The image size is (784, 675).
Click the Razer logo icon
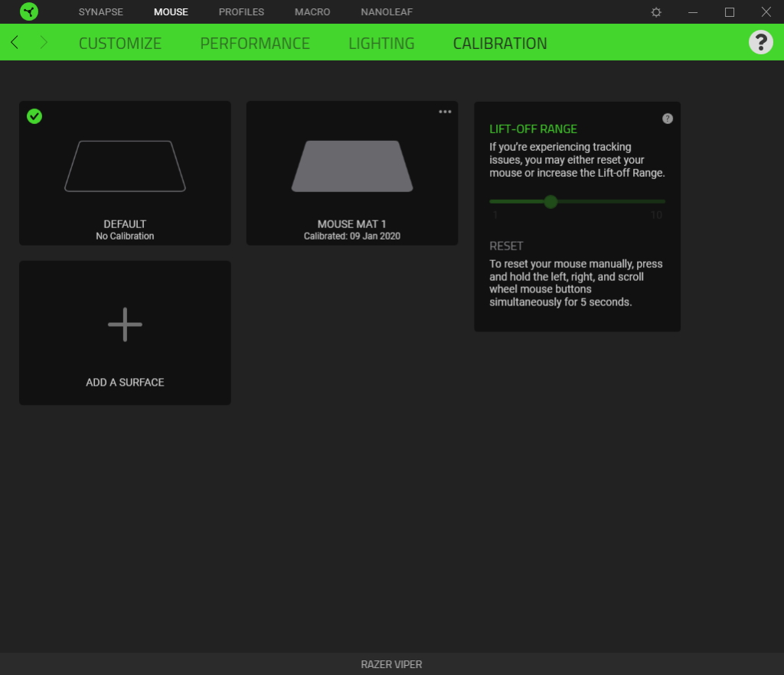tap(29, 11)
